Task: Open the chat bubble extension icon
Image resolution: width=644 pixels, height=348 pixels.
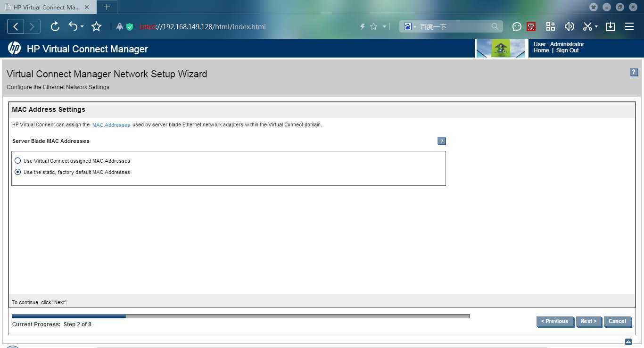Action: click(x=517, y=27)
